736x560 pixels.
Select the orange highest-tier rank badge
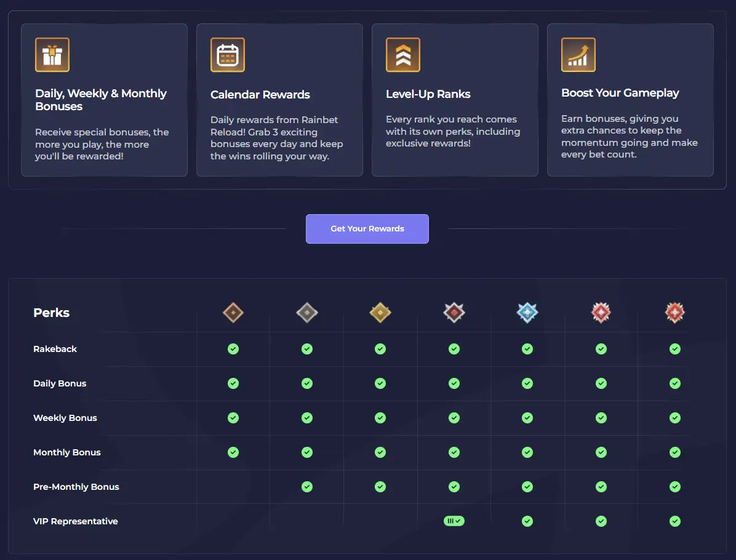pyautogui.click(x=675, y=312)
